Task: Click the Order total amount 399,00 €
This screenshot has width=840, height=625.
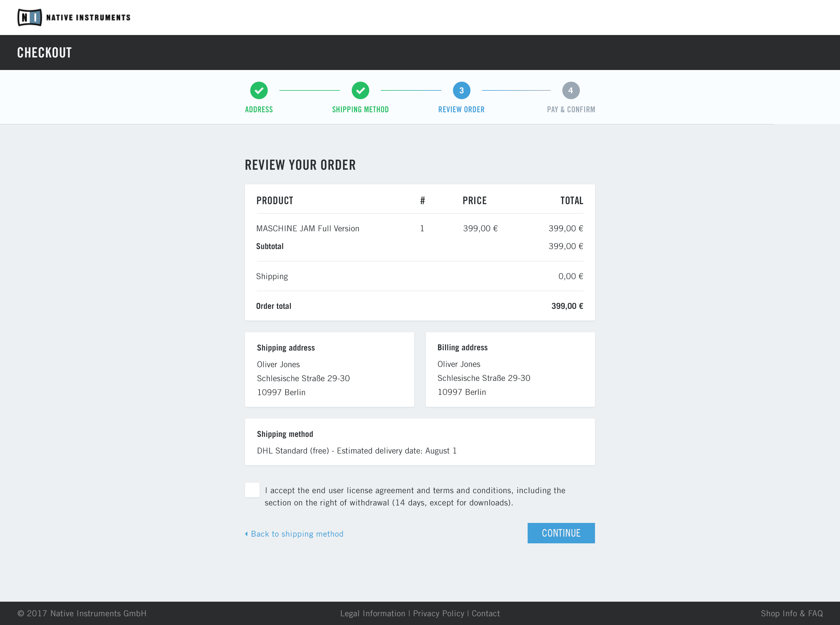Action: pos(567,306)
